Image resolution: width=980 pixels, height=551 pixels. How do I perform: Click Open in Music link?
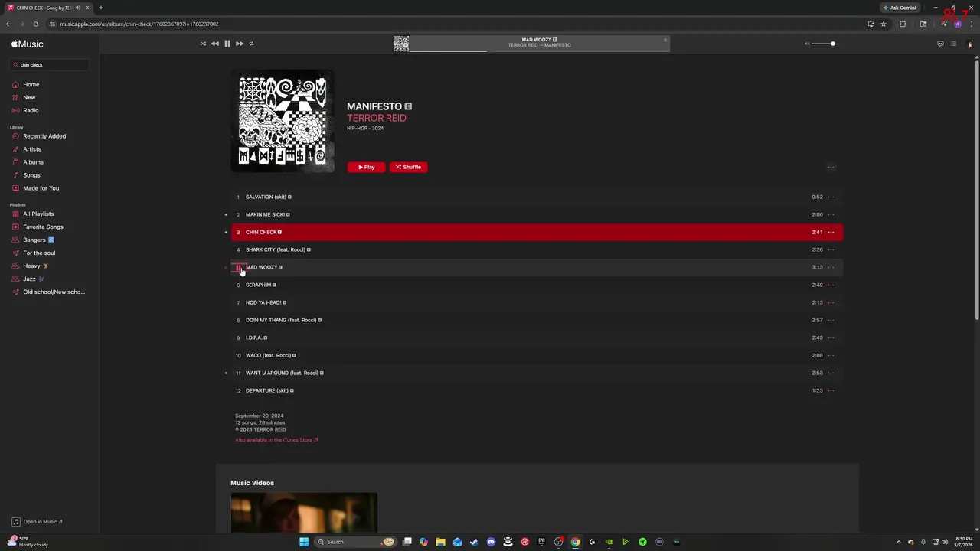[x=37, y=522]
